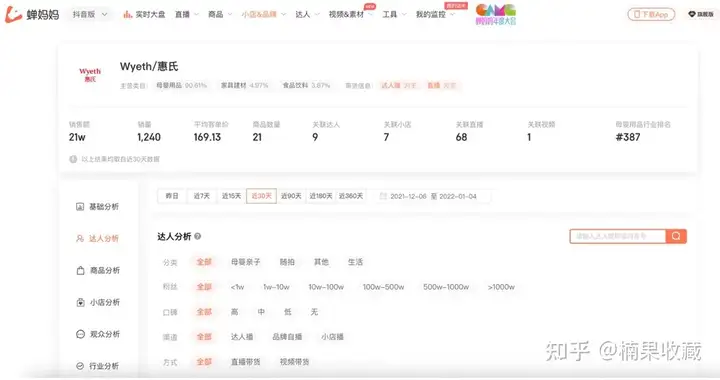Expand the 工具 menu dropdown
This screenshot has height=380, width=720.
point(404,14)
